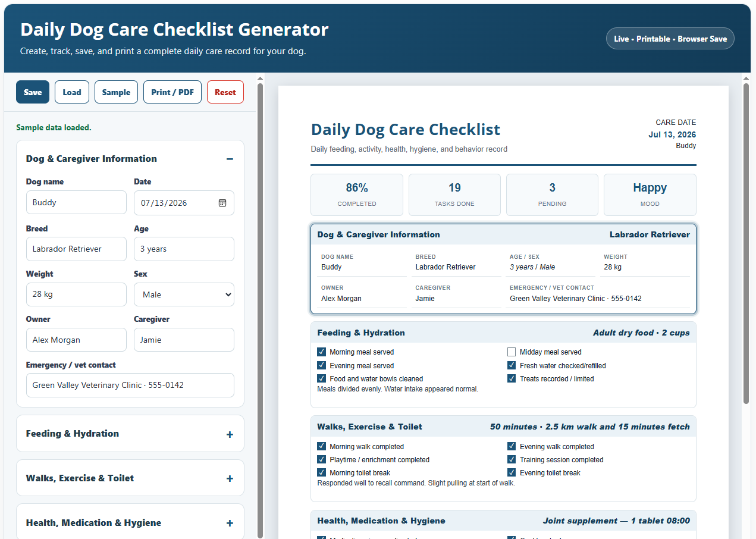Viewport: 756px width, 539px height.
Task: Click the Walks, Exercise & Toilet preview header
Action: tap(503, 427)
